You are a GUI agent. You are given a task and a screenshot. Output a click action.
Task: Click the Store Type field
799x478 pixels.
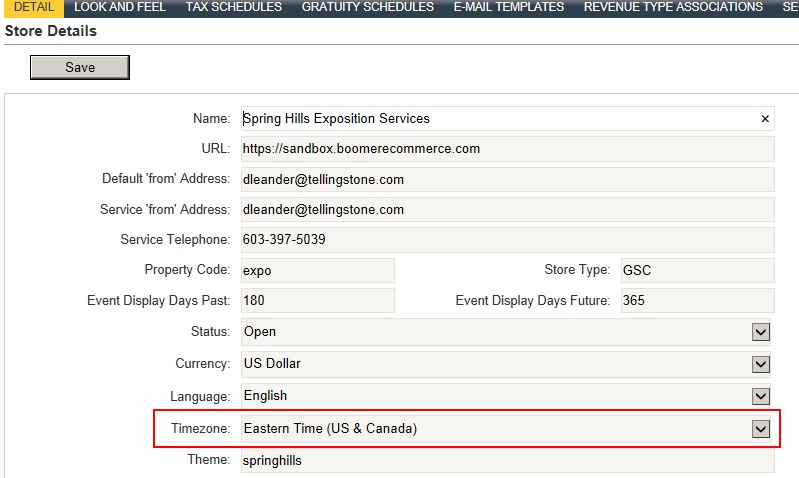pos(697,271)
